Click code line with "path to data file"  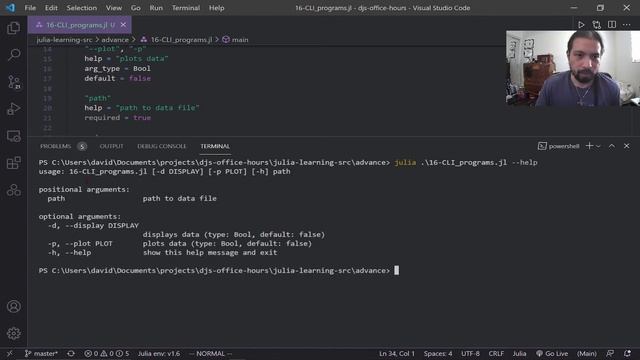pos(142,108)
